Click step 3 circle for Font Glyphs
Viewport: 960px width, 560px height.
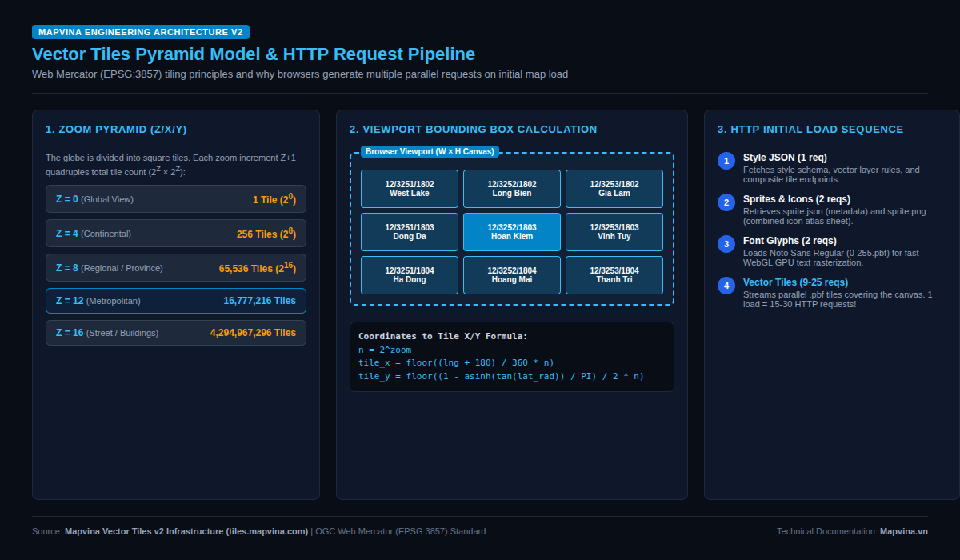click(726, 244)
